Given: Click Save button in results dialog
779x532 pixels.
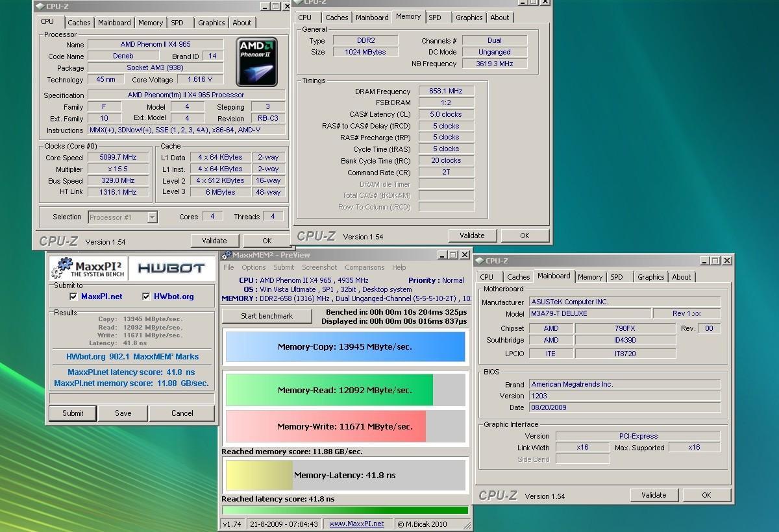Looking at the screenshot, I should (123, 413).
